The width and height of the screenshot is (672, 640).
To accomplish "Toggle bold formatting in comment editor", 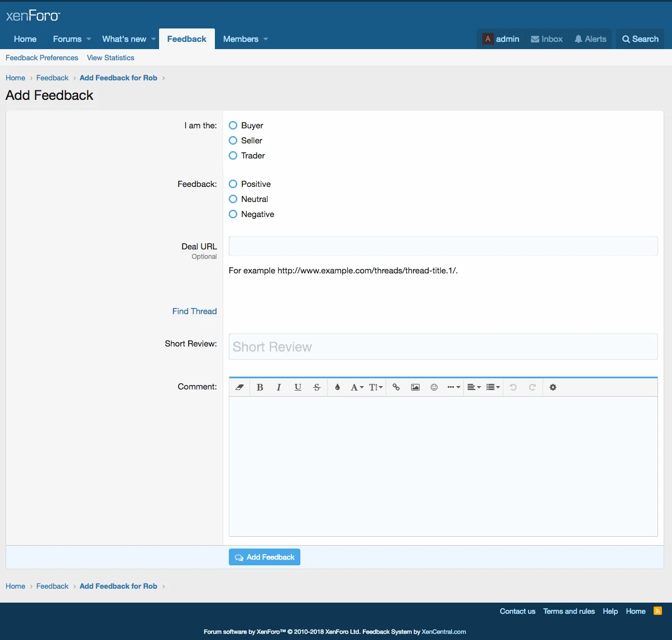I will pyautogui.click(x=260, y=387).
